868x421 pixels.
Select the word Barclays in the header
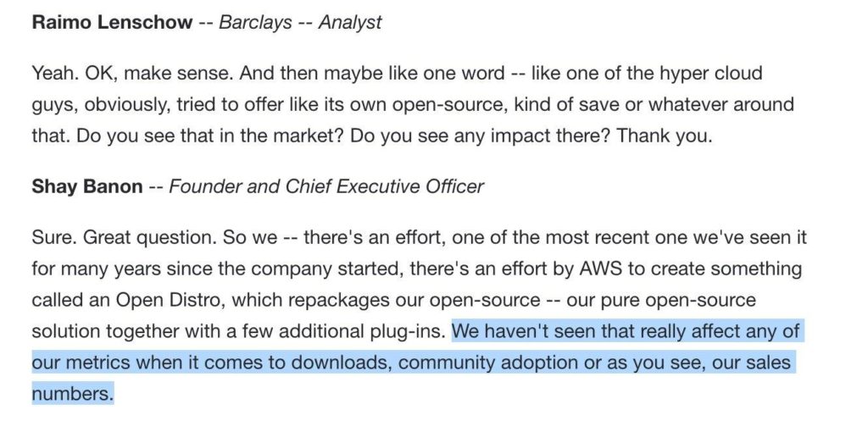click(253, 22)
